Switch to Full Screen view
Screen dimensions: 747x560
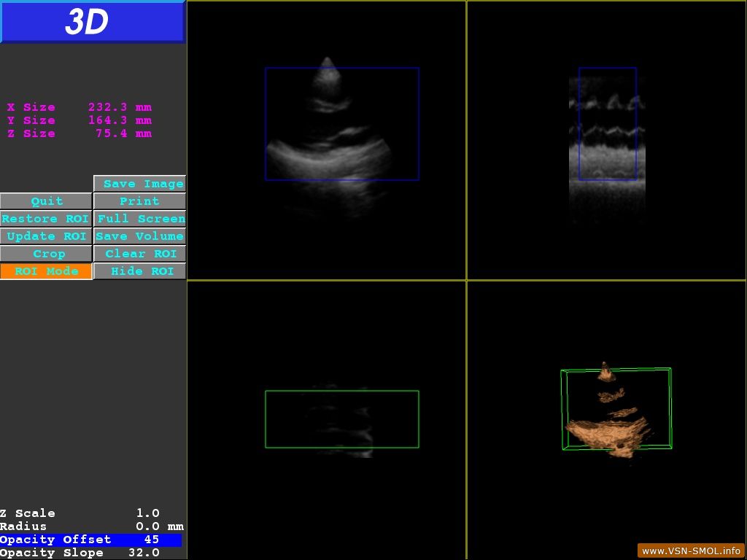pyautogui.click(x=139, y=219)
